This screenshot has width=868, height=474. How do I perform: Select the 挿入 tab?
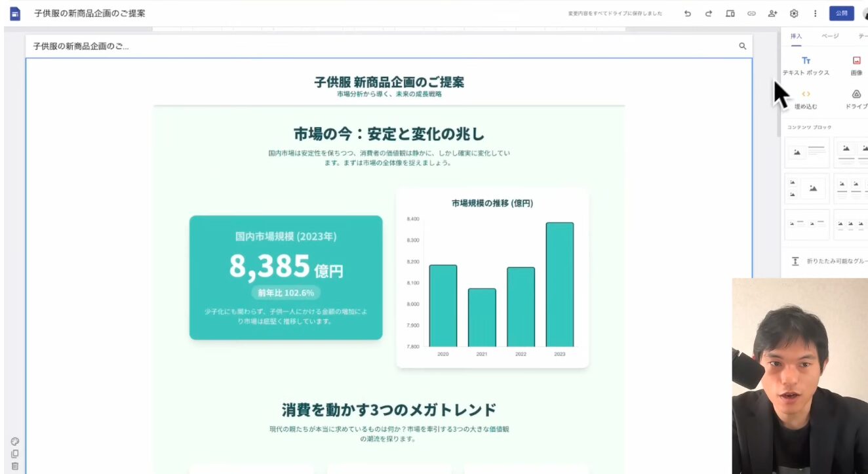coord(796,36)
